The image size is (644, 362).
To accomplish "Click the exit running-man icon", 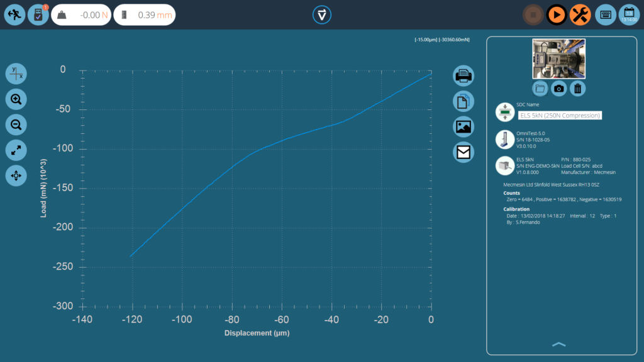I will pos(14,14).
